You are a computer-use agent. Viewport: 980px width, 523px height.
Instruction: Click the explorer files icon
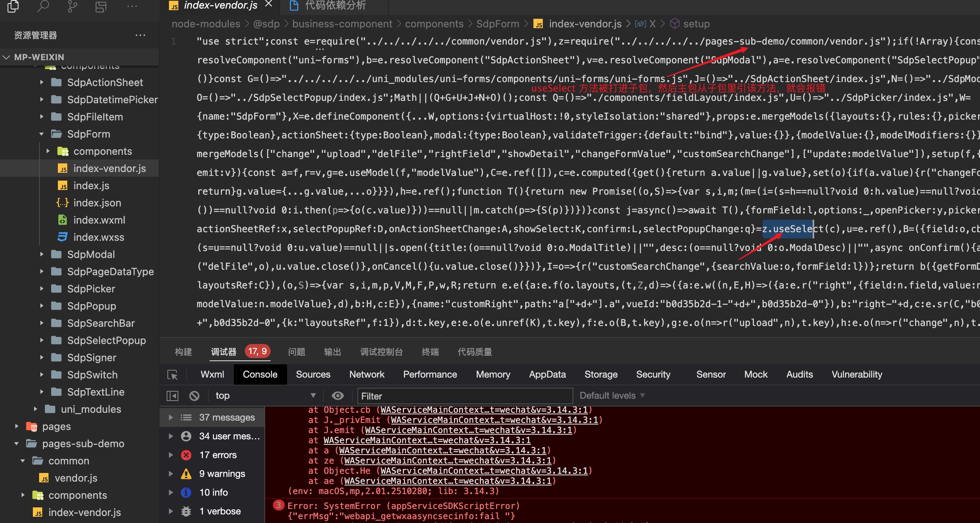[x=13, y=6]
